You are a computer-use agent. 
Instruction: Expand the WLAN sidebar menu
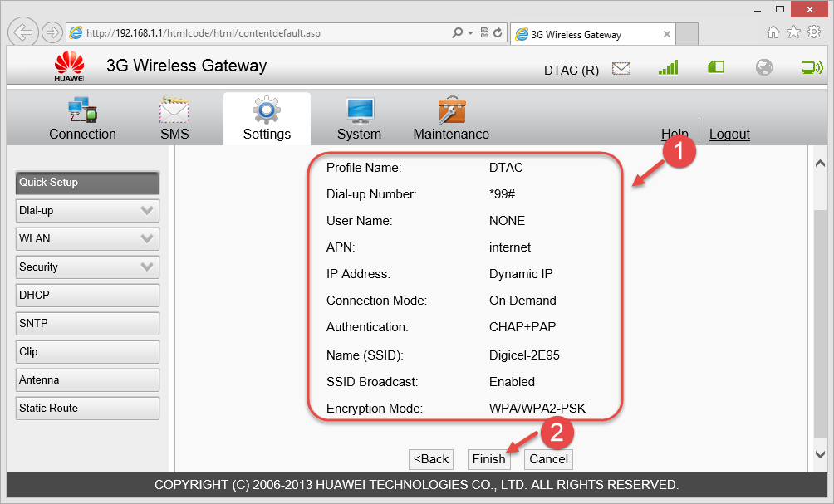[x=87, y=238]
